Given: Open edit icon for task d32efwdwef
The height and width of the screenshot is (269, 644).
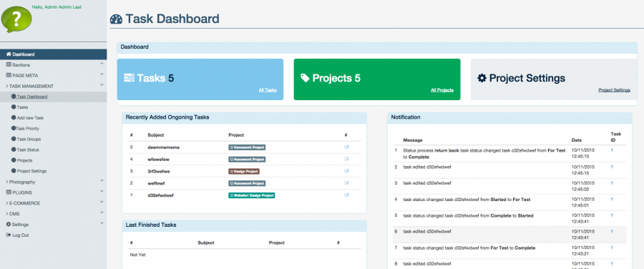Looking at the screenshot, I should point(346,195).
